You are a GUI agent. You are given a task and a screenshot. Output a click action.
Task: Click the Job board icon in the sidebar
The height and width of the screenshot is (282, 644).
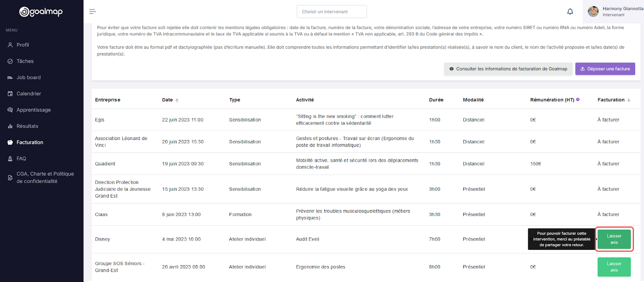coord(10,78)
